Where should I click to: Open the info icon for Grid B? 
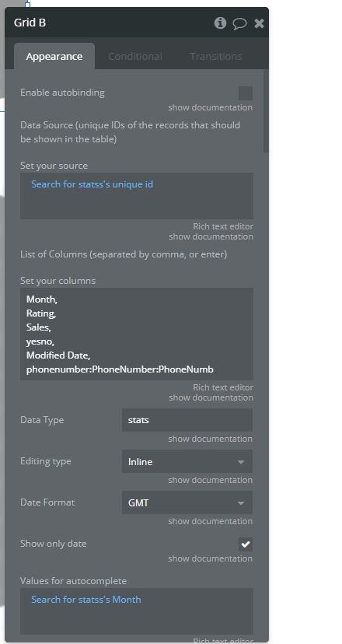click(x=220, y=23)
